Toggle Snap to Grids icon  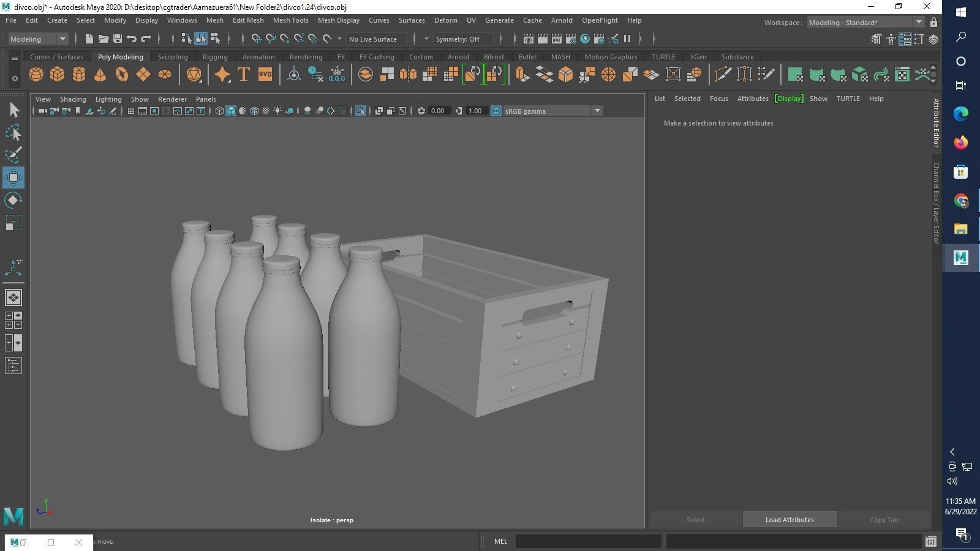tap(257, 39)
